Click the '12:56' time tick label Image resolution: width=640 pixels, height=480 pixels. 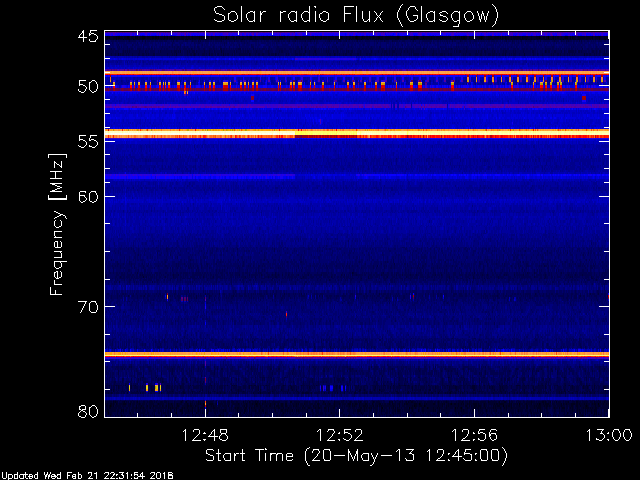[474, 435]
